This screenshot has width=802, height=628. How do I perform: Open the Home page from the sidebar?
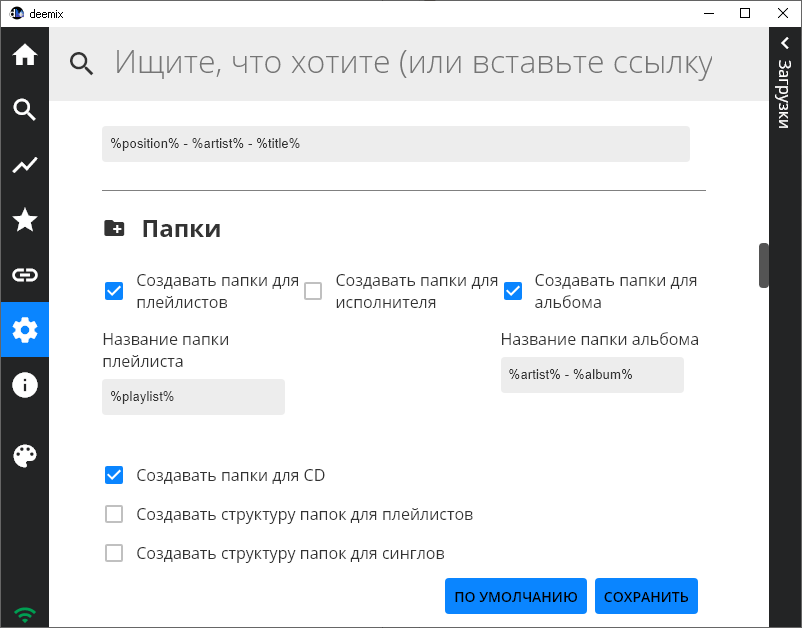[24, 56]
